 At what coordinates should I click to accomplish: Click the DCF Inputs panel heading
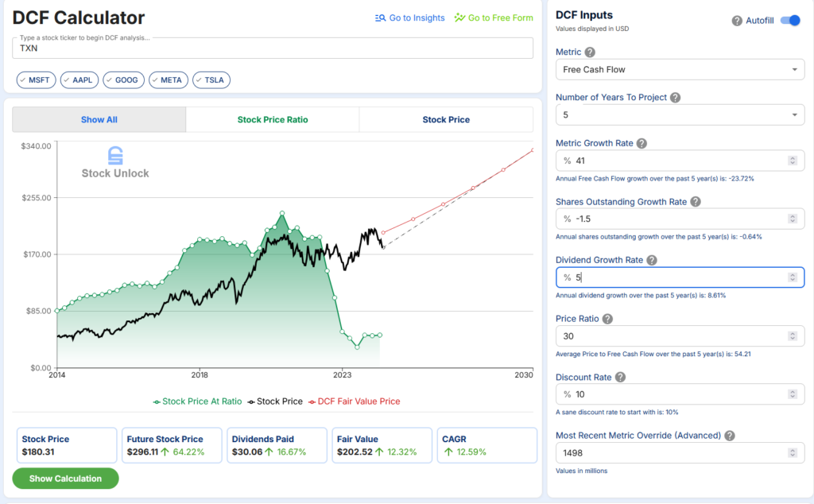[x=584, y=15]
